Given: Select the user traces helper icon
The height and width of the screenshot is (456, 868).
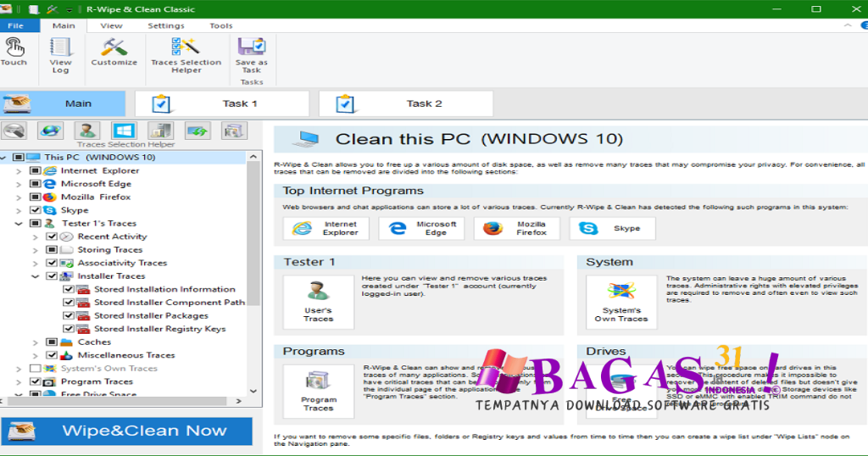Looking at the screenshot, I should tap(87, 131).
